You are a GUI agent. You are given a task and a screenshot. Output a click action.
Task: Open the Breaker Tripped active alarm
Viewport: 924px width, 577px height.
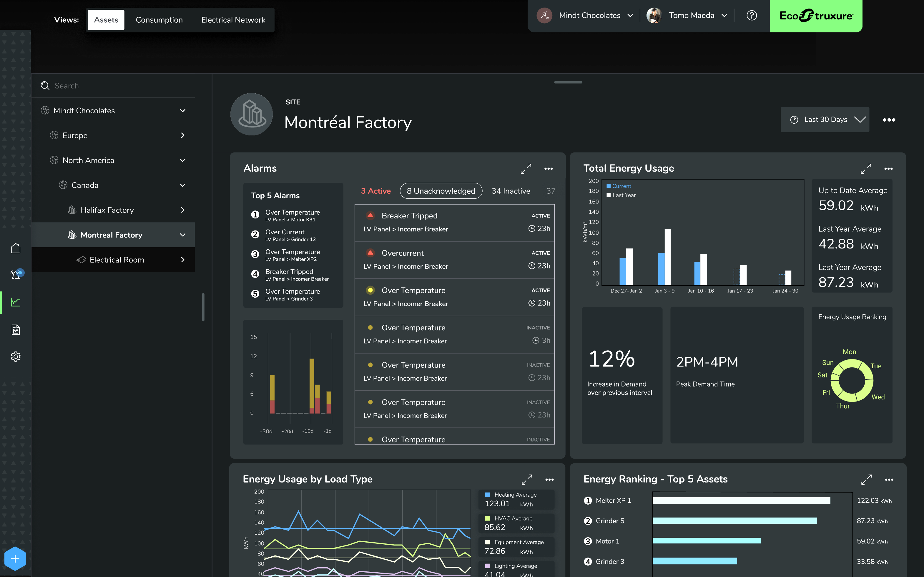click(x=454, y=223)
